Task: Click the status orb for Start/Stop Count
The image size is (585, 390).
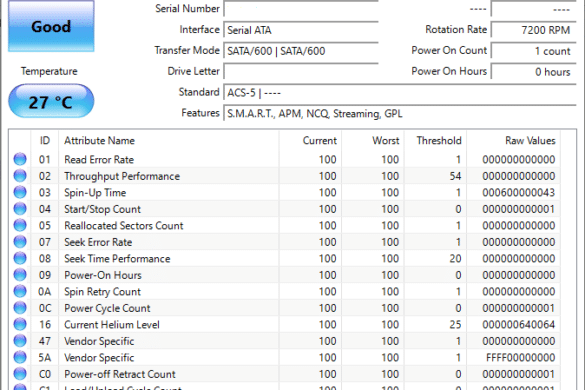Action: (x=20, y=209)
